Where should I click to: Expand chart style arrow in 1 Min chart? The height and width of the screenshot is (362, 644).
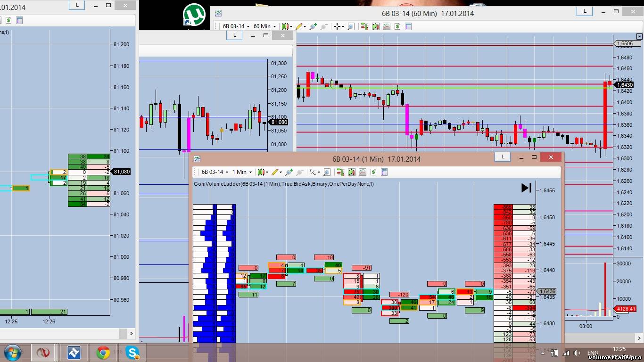[x=267, y=173]
